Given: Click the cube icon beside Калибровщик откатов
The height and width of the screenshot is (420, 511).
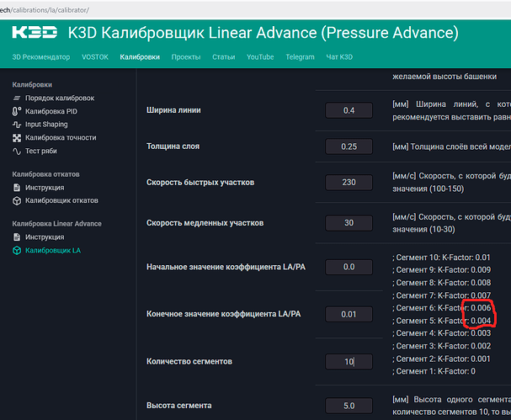Looking at the screenshot, I should (x=17, y=200).
